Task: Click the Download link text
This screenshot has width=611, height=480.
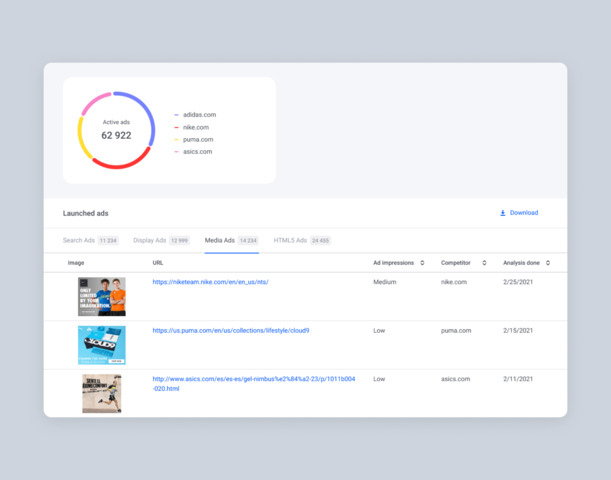Action: point(524,213)
